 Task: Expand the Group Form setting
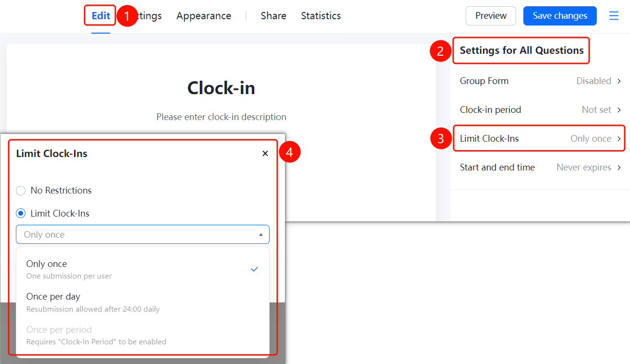(540, 81)
